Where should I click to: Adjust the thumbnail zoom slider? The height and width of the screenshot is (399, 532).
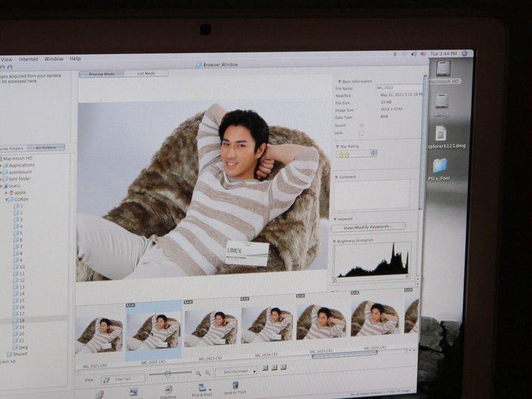(168, 374)
